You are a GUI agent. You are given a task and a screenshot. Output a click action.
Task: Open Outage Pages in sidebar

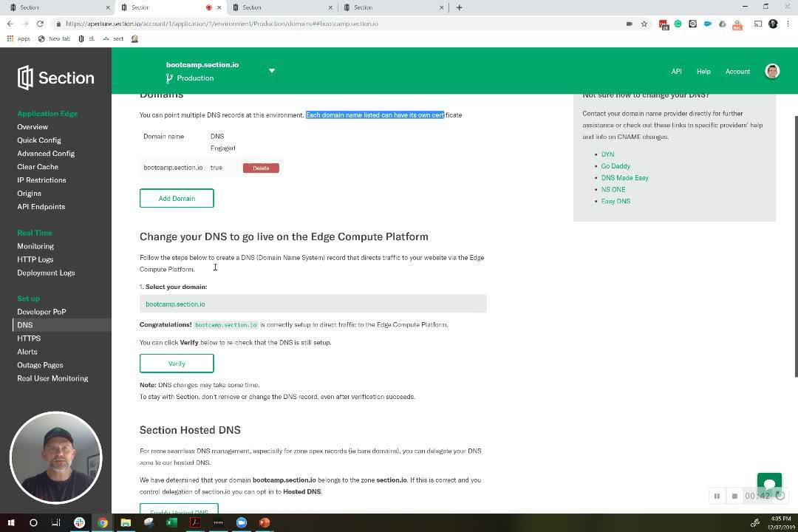click(40, 365)
